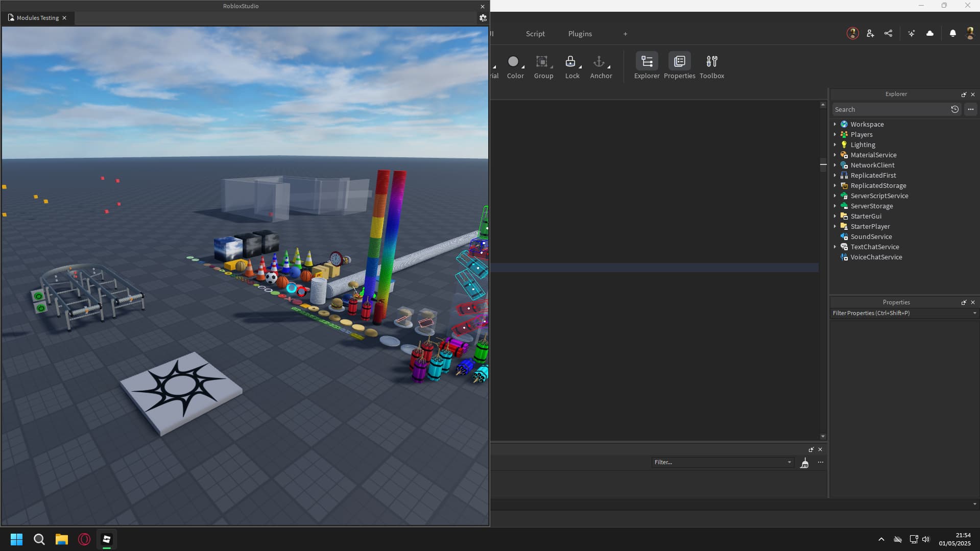
Task: Clear output with the broom icon
Action: coord(804,463)
